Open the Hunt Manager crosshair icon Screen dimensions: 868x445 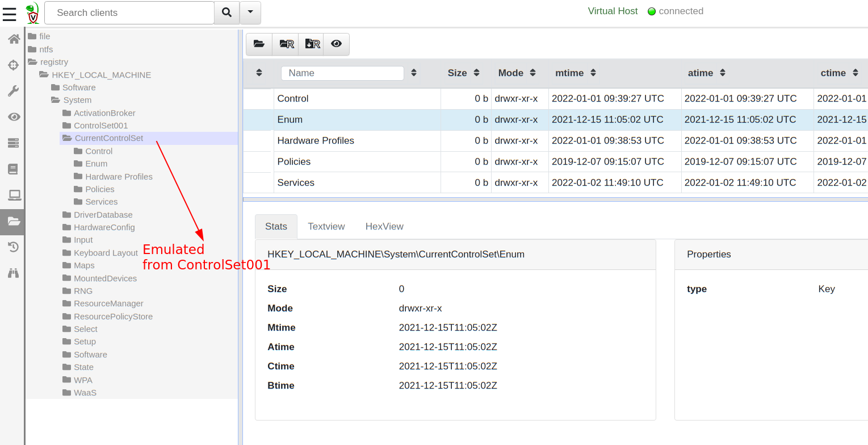pos(12,65)
